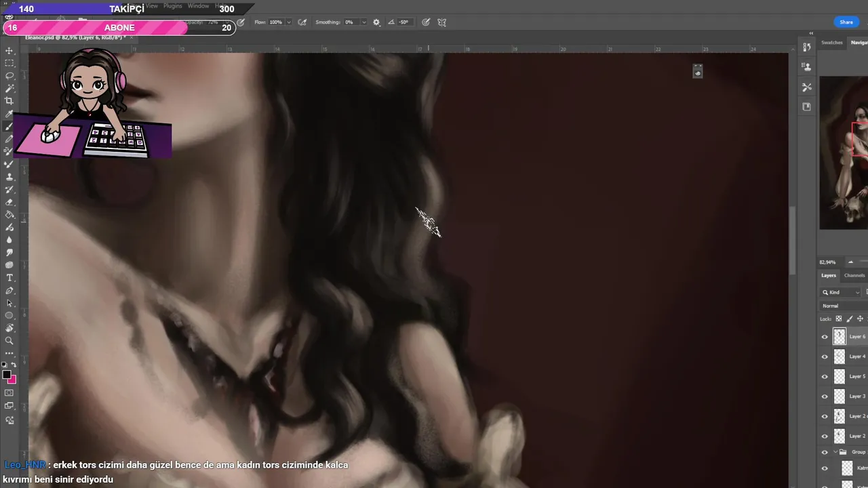
Task: Zoom out in the Navigator panel
Action: point(850,262)
